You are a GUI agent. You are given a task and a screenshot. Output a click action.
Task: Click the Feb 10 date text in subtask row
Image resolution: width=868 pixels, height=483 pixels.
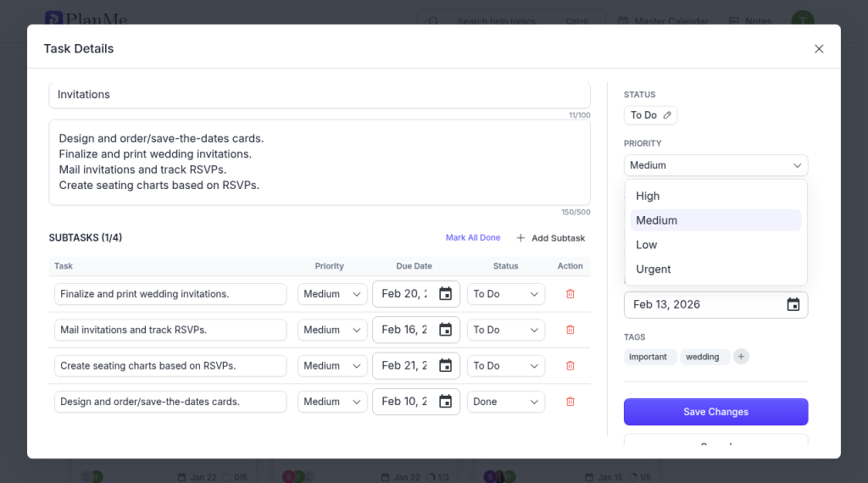[404, 402]
